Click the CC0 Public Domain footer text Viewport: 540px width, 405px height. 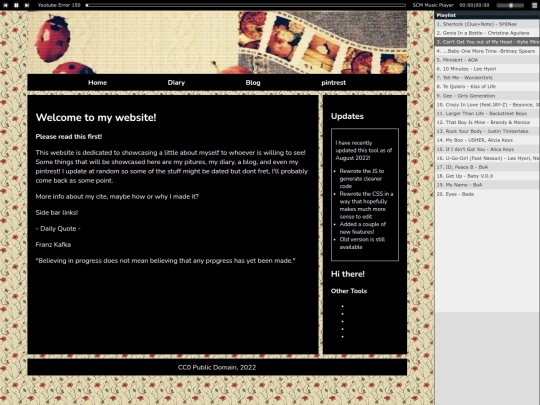click(217, 367)
